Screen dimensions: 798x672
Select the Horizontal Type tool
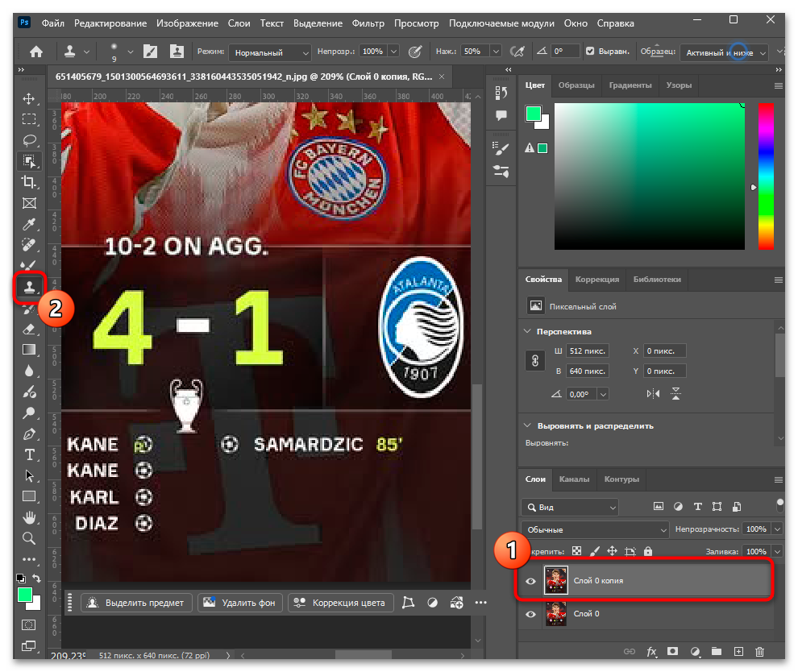click(x=29, y=454)
